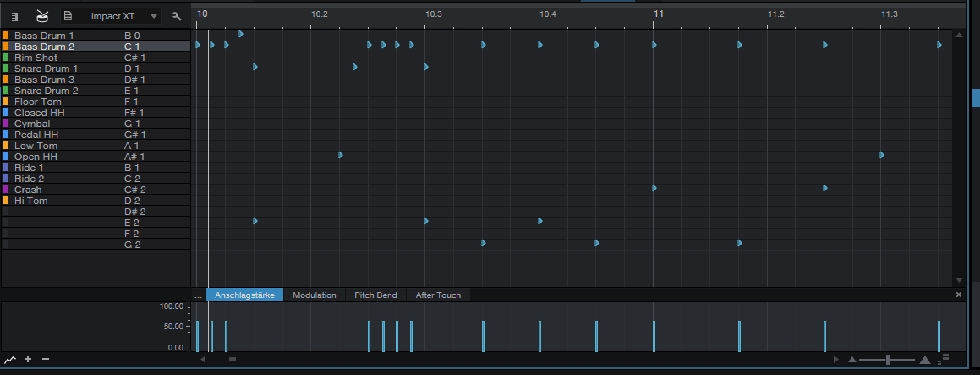Add a controller lane with plus
This screenshot has height=375, width=980.
[x=28, y=359]
